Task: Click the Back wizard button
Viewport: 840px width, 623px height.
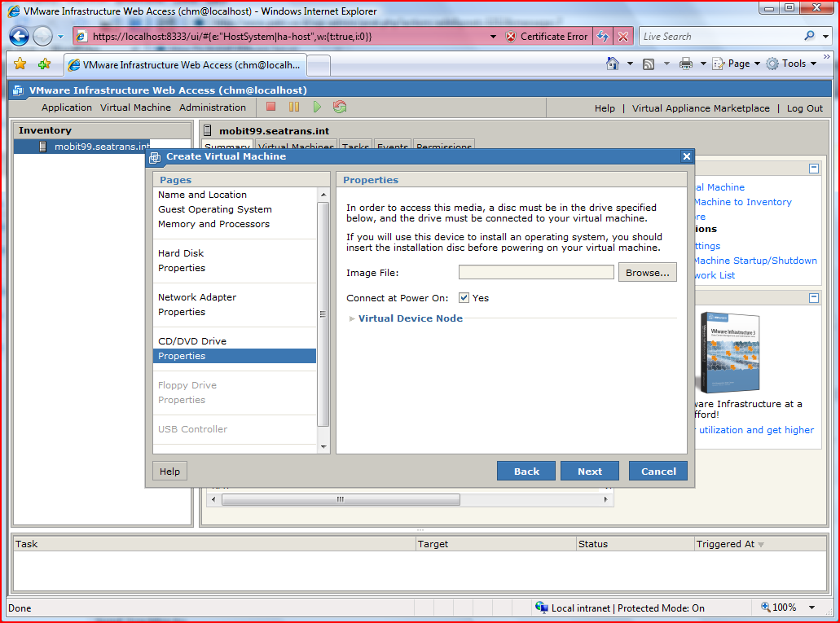Action: (x=526, y=472)
